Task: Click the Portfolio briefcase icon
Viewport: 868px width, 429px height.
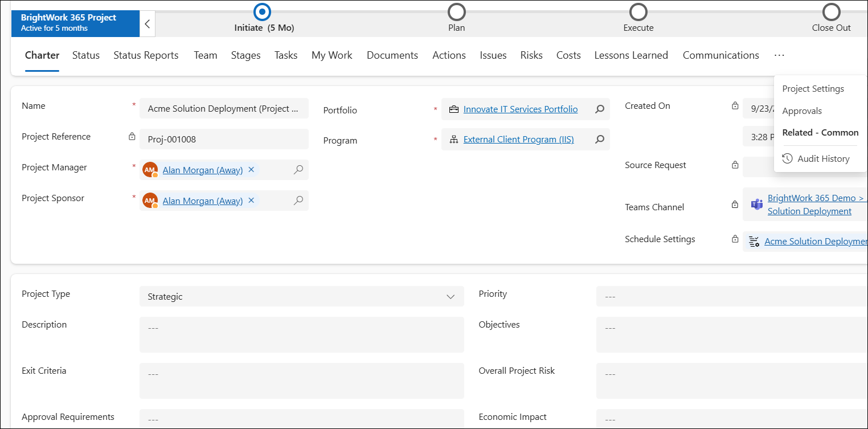Action: (x=454, y=109)
